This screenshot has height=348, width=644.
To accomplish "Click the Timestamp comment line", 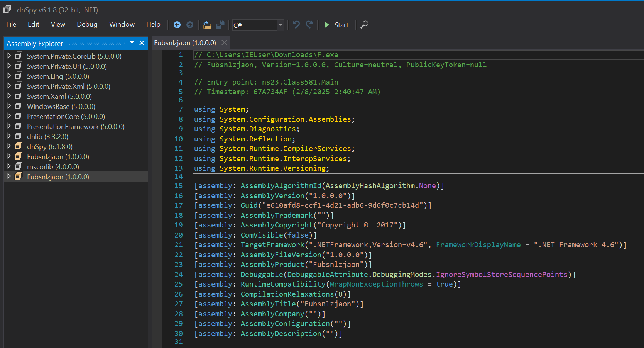I will [x=287, y=92].
